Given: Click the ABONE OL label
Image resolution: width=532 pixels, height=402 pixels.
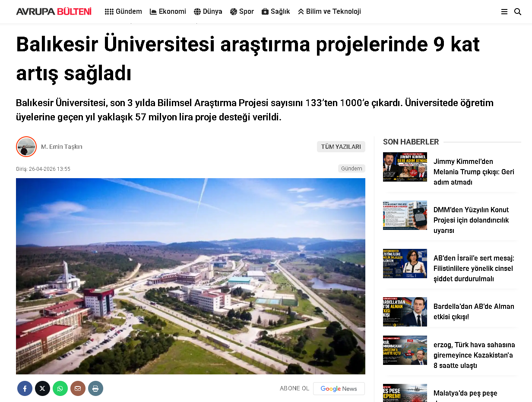Looking at the screenshot, I should point(294,389).
